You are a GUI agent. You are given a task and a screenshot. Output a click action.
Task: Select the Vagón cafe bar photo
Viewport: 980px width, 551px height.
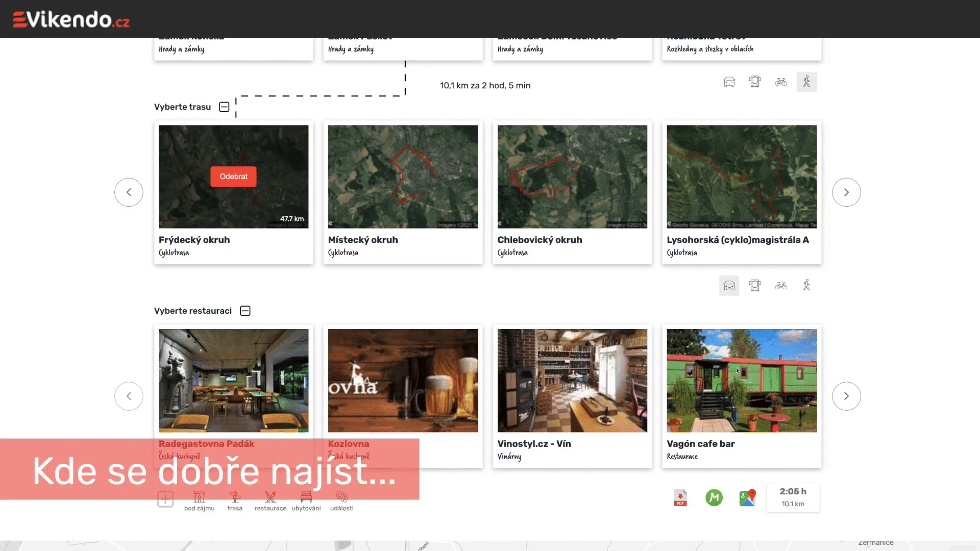pos(741,380)
